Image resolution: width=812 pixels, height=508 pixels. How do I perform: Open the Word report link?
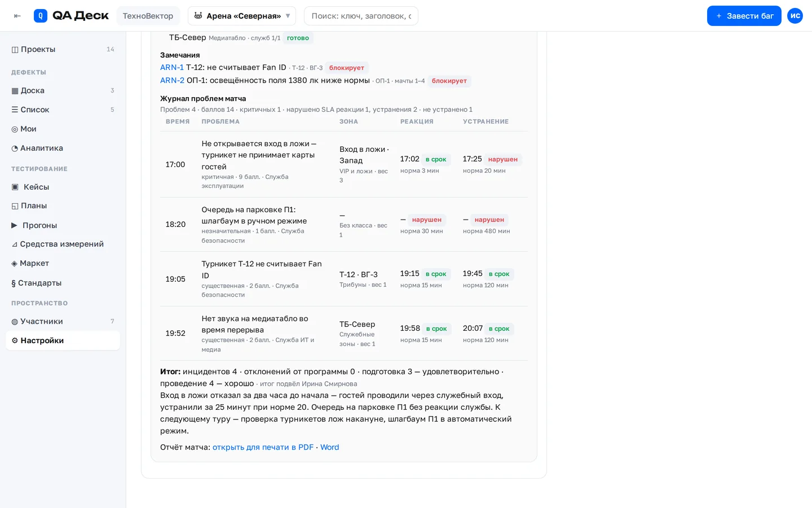tap(330, 447)
